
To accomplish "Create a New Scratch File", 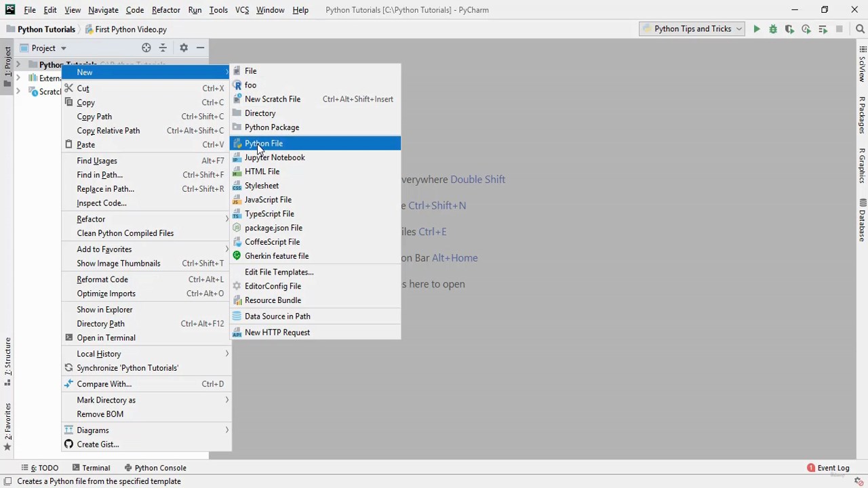I will pos(315,99).
